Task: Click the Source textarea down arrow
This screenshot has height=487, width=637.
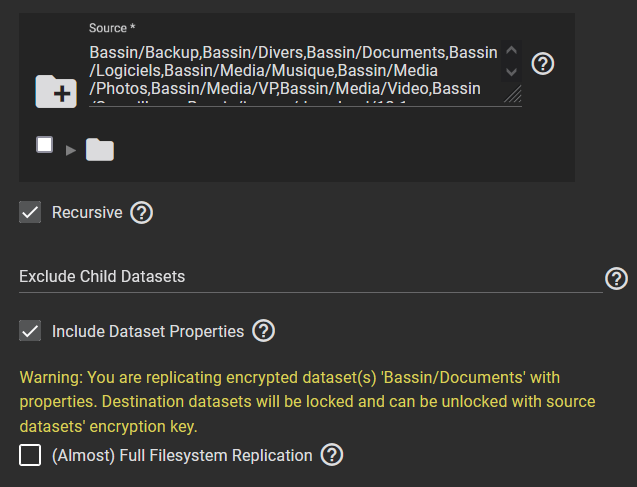Action: (511, 72)
